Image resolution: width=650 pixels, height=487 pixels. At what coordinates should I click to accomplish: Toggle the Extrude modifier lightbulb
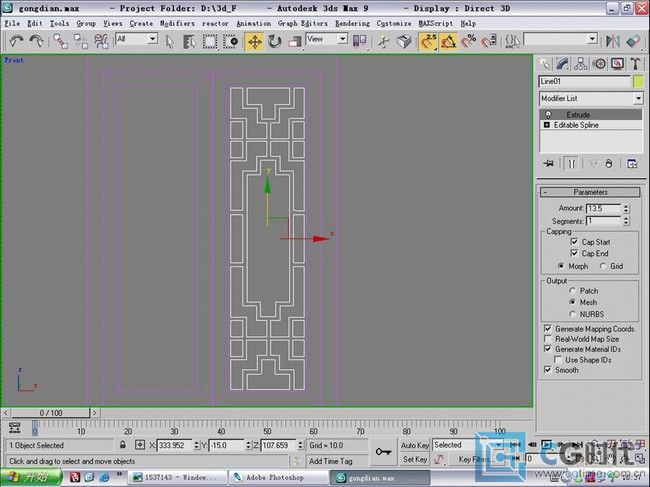[548, 114]
